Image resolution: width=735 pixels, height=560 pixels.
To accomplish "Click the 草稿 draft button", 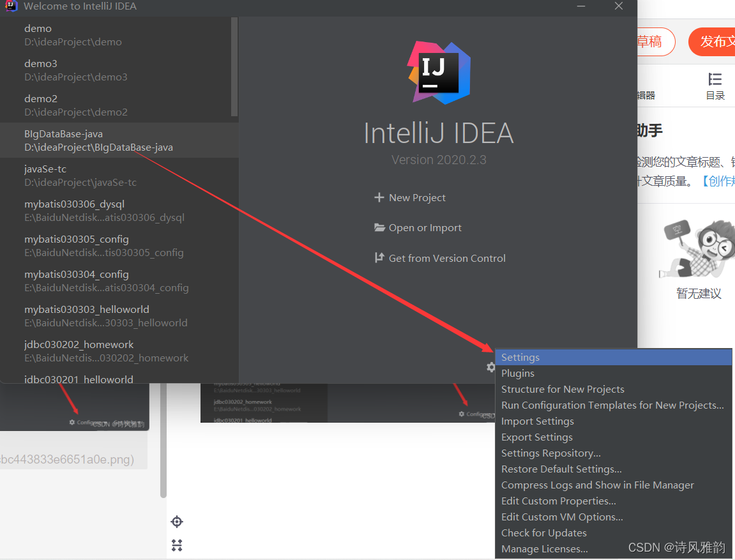I will tap(655, 42).
